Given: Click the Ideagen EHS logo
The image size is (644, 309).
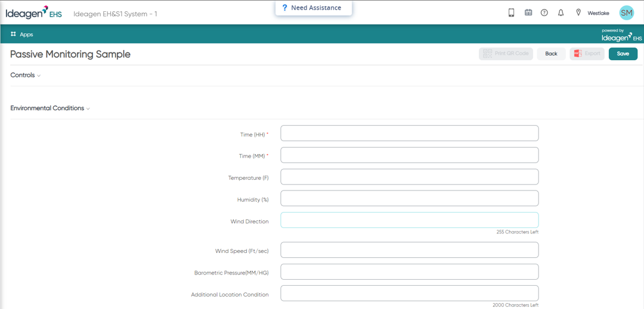Looking at the screenshot, I should [x=33, y=13].
